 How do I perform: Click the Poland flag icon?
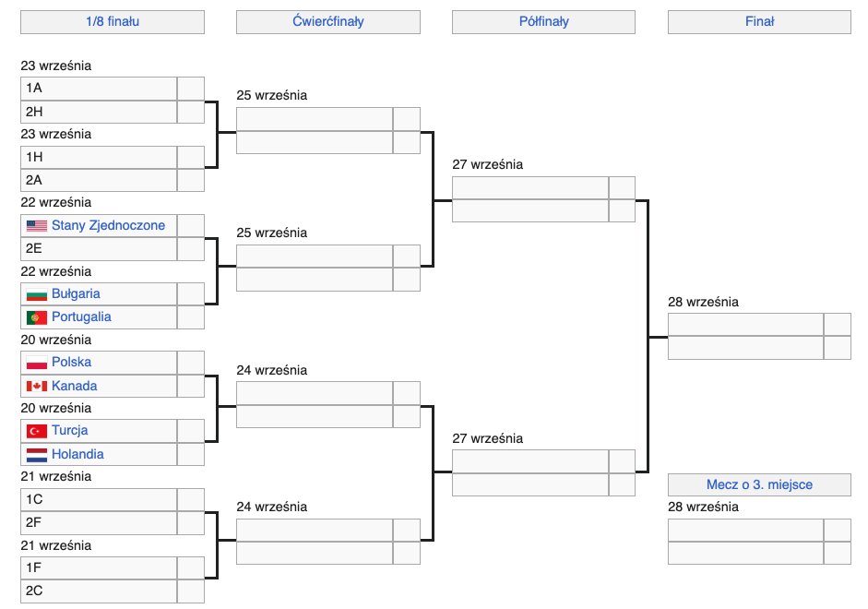(37, 363)
